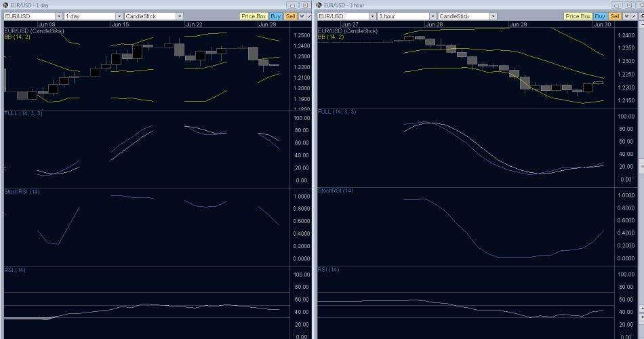Image resolution: width=644 pixels, height=339 pixels.
Task: Click the EUR/USD (CandleStick) label in the 3 hour chart
Action: [348, 31]
